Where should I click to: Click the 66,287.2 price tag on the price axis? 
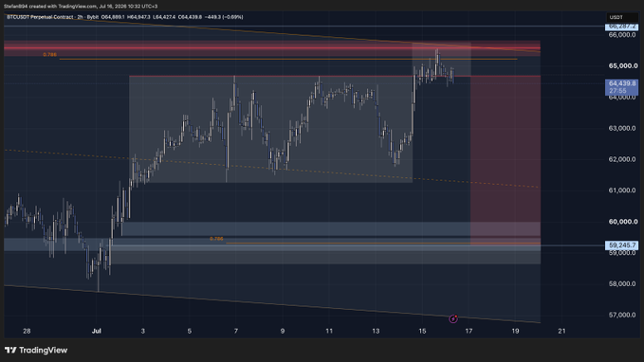(622, 27)
